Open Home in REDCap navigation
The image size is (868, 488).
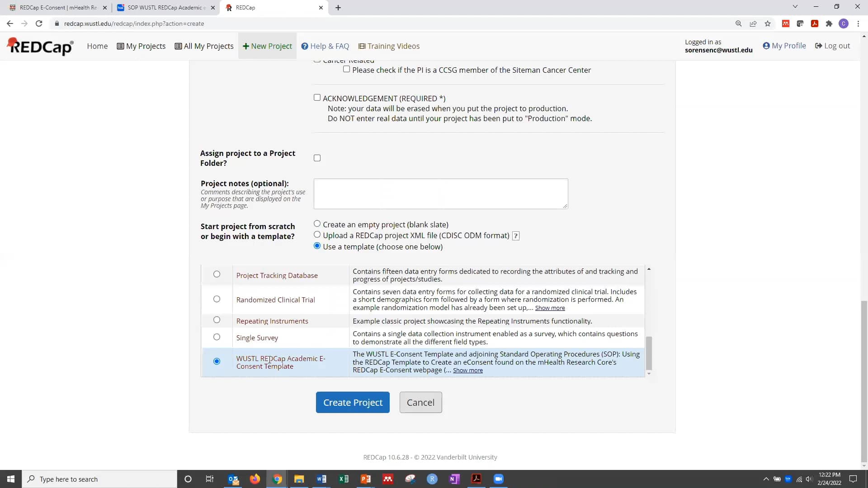pyautogui.click(x=97, y=46)
